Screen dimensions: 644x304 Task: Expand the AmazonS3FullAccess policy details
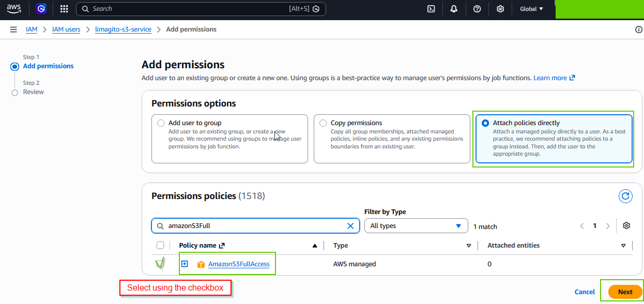point(185,264)
